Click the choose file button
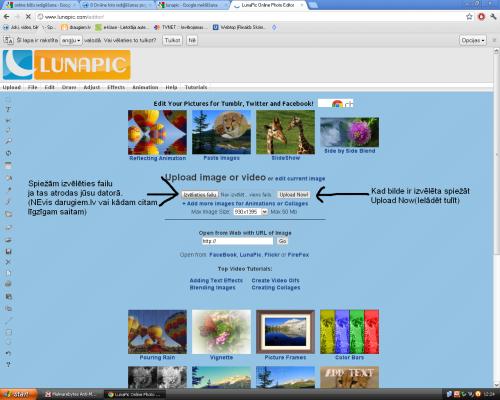This screenshot has width=500, height=400. pyautogui.click(x=200, y=195)
